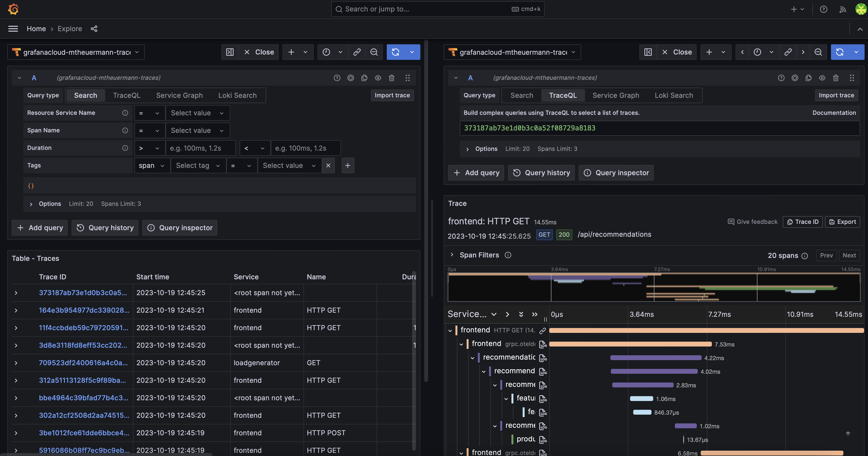The width and height of the screenshot is (868, 456).
Task: Zoom out time range in right pane
Action: (818, 52)
